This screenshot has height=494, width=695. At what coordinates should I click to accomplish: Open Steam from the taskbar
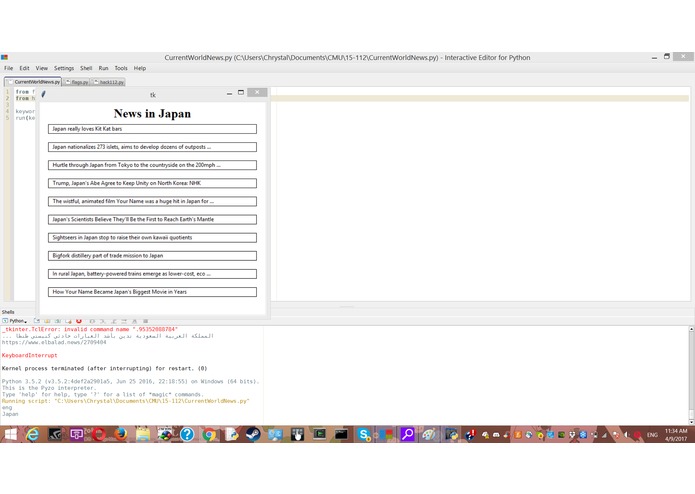click(x=253, y=435)
